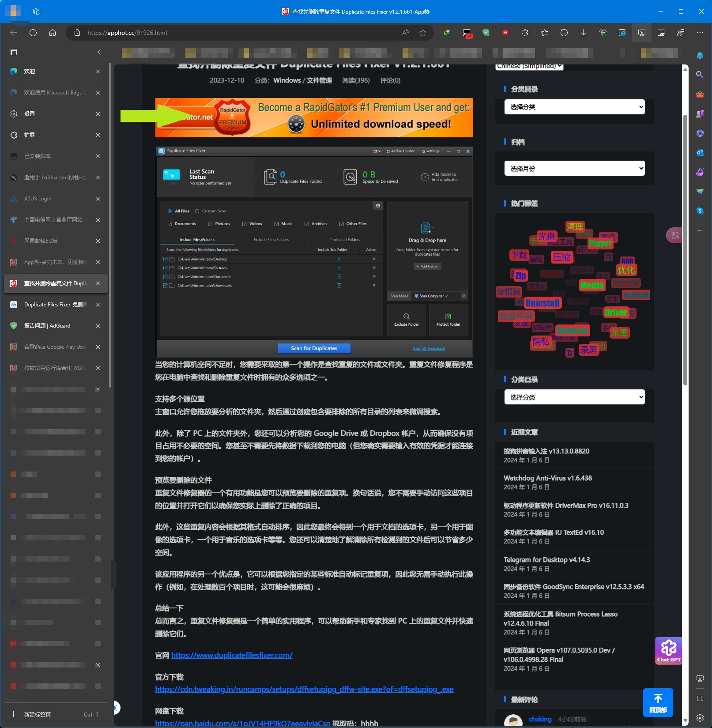Open Games (chess icon) in the sidebar
Viewport: 712px width, 728px height.
tap(699, 114)
